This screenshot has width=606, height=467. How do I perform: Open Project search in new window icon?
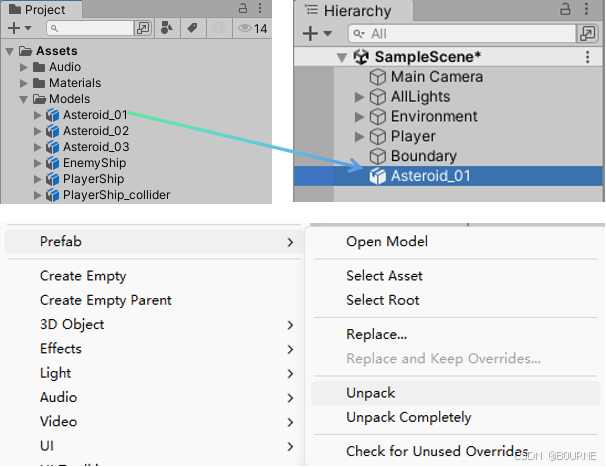tap(143, 28)
